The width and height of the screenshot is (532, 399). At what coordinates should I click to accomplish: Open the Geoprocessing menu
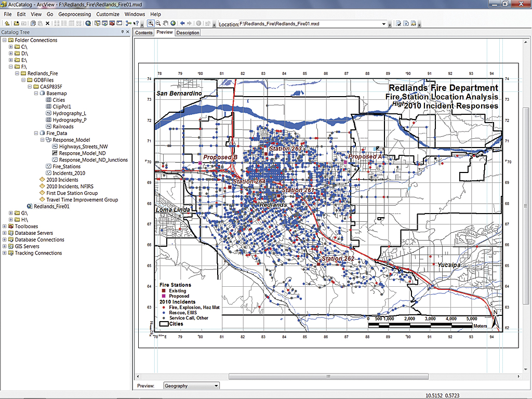[75, 14]
